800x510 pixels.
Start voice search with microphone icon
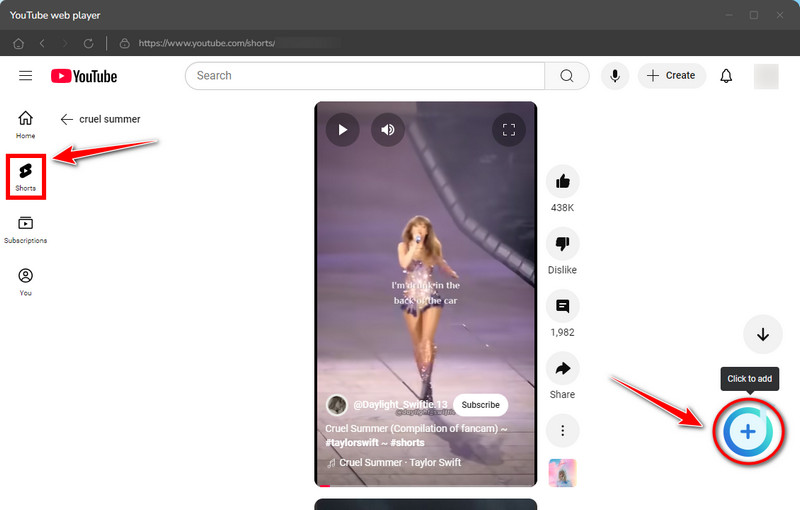[616, 76]
